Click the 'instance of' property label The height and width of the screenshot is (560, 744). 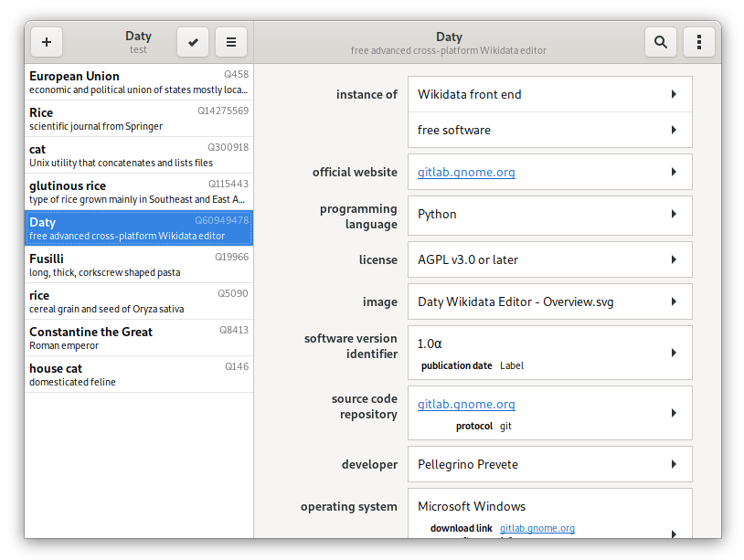pos(367,94)
